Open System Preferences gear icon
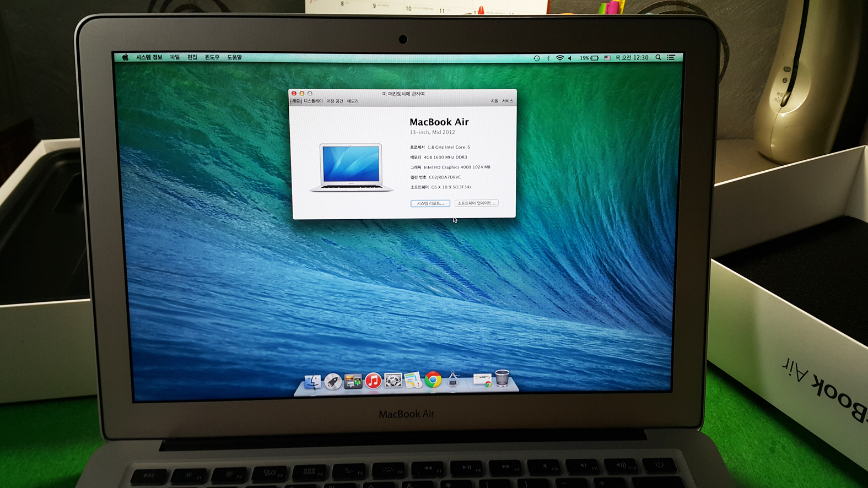Screen dimensions: 868x488 (393, 381)
